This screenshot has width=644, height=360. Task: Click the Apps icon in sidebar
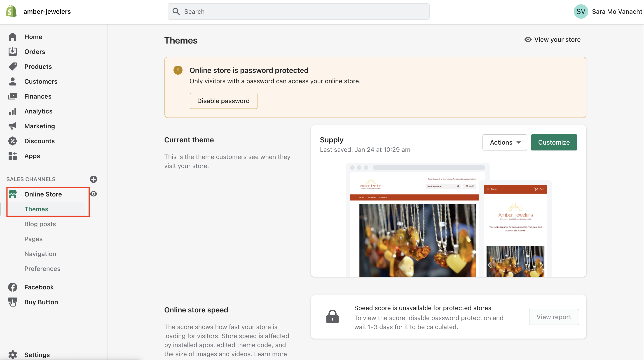(x=12, y=155)
